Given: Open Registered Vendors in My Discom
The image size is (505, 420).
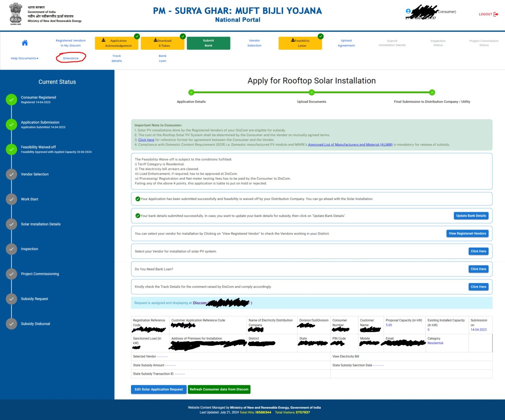Looking at the screenshot, I should coord(71,43).
